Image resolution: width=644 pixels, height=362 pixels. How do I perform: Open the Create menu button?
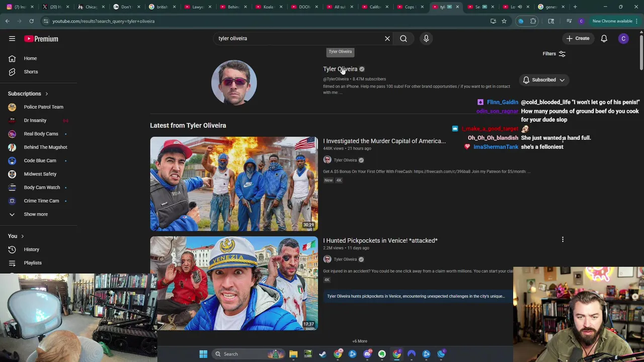point(578,38)
